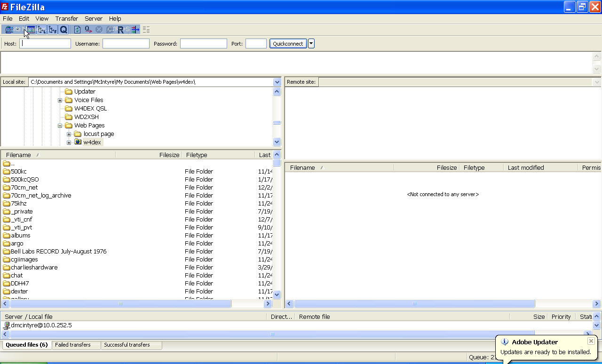Select the DDH47 folder icon

tap(7, 283)
